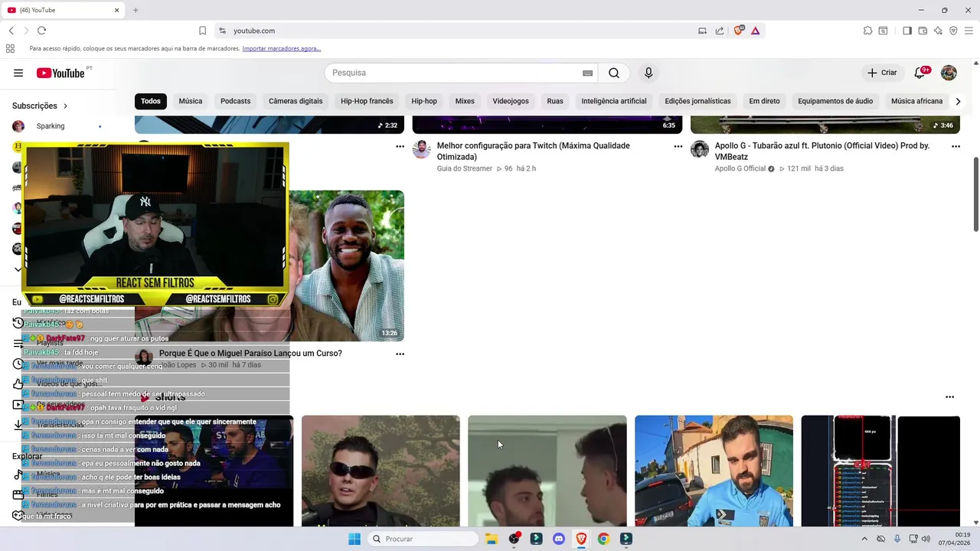This screenshot has width=980, height=551.
Task: Reload the page
Action: pyautogui.click(x=41, y=31)
